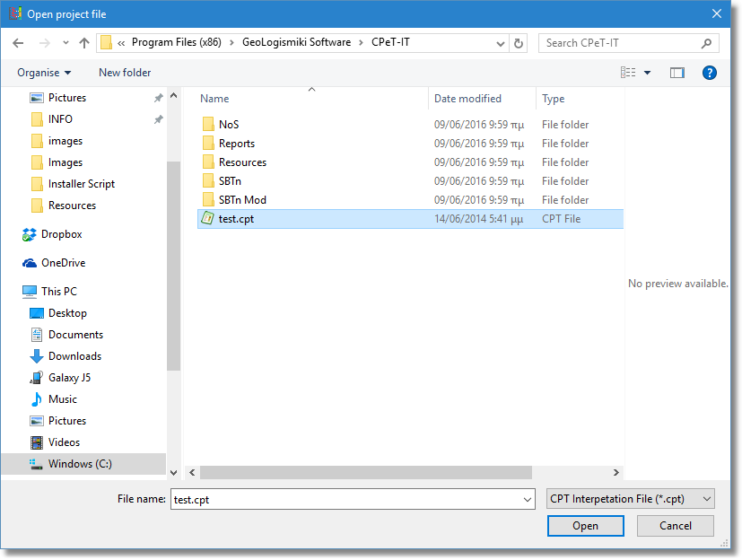Open Dropbox in the navigation pane
The width and height of the screenshot is (742, 560).
pyautogui.click(x=61, y=234)
